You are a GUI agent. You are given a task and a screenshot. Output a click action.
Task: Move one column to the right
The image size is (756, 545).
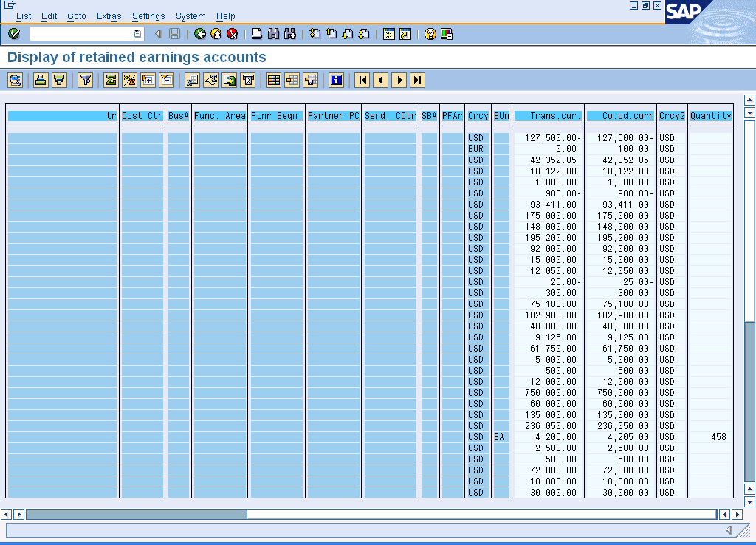[399, 80]
